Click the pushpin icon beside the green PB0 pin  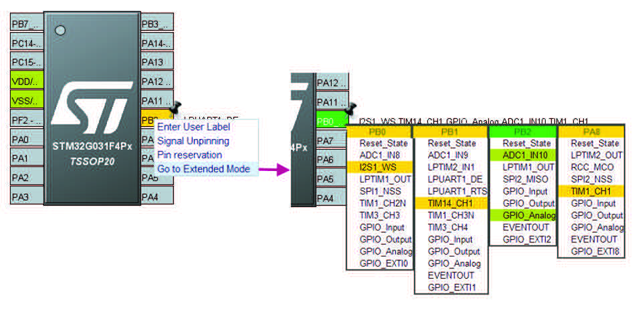pyautogui.click(x=352, y=109)
